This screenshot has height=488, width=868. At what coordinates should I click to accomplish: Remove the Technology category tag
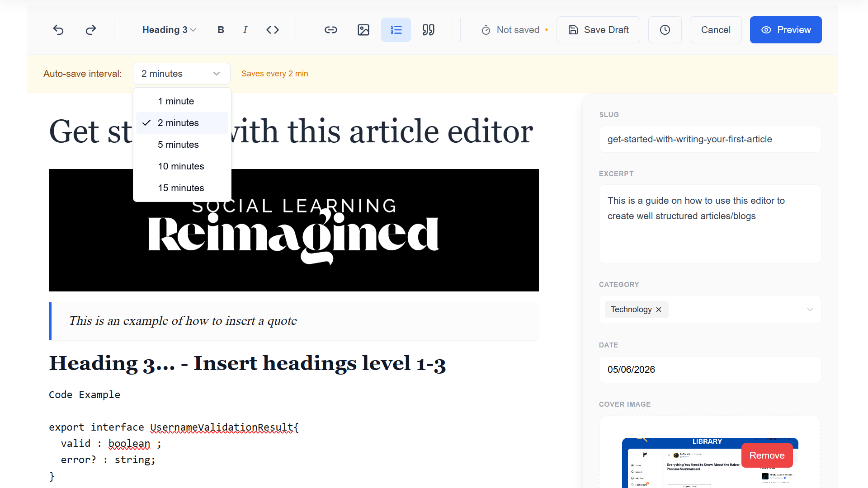(659, 310)
